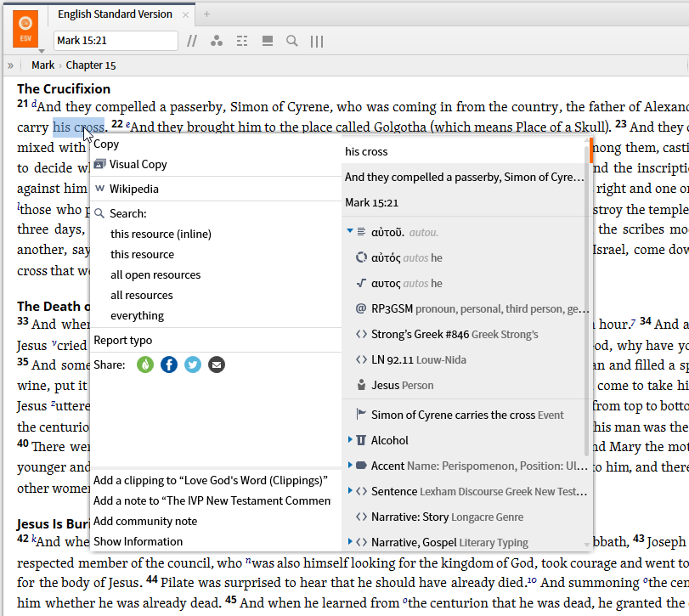Share selection by email envelope icon

coord(216,365)
